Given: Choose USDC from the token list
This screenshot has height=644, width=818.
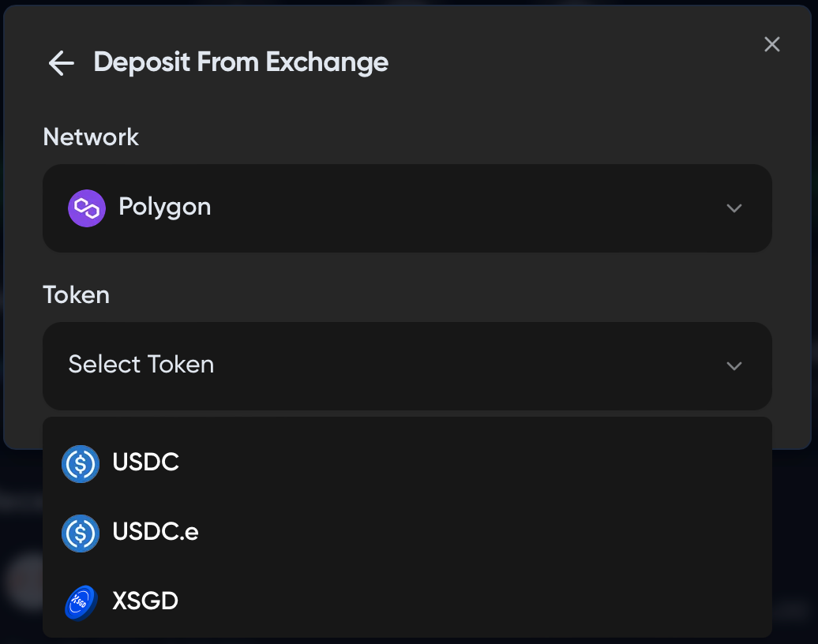Looking at the screenshot, I should pos(146,462).
